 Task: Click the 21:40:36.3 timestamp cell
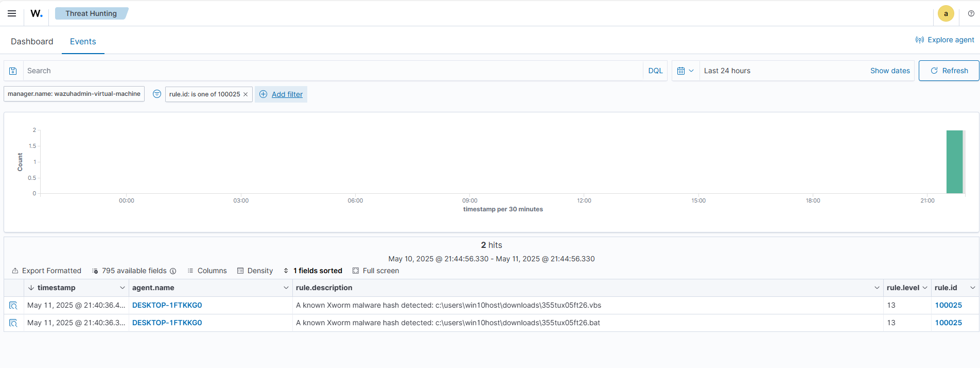tap(76, 323)
